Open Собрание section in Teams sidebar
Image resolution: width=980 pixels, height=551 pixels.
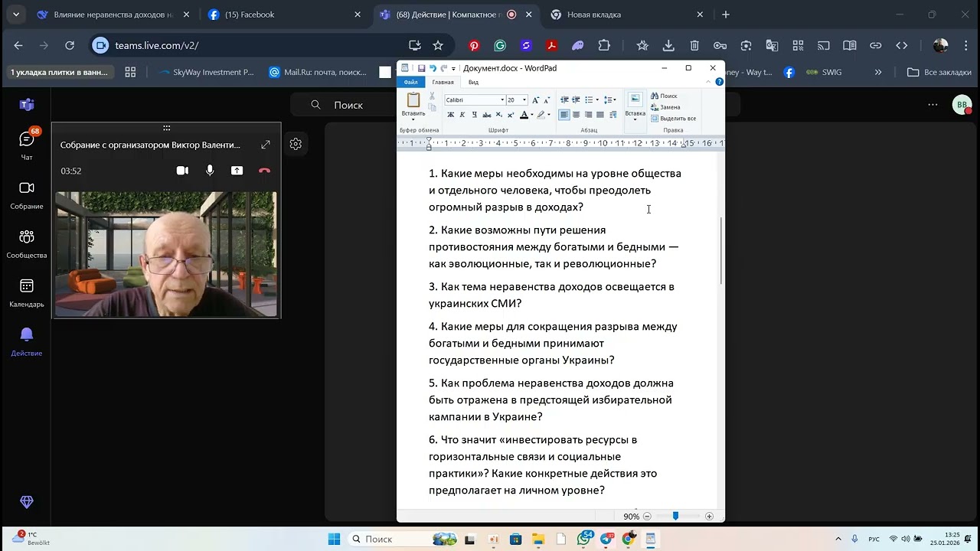click(27, 195)
